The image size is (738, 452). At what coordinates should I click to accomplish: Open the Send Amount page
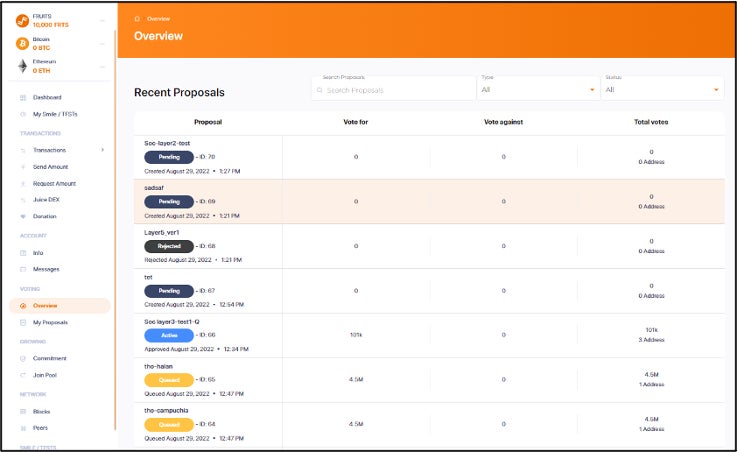(x=50, y=167)
